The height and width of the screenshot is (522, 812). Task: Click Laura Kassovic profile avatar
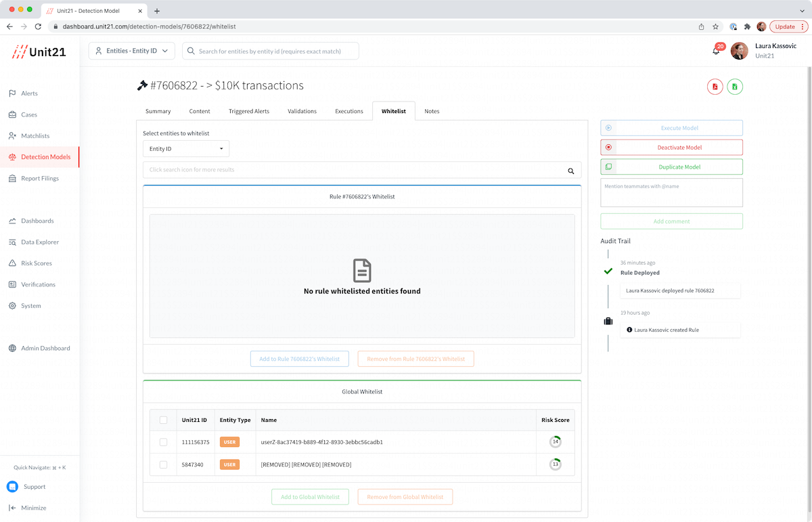740,51
